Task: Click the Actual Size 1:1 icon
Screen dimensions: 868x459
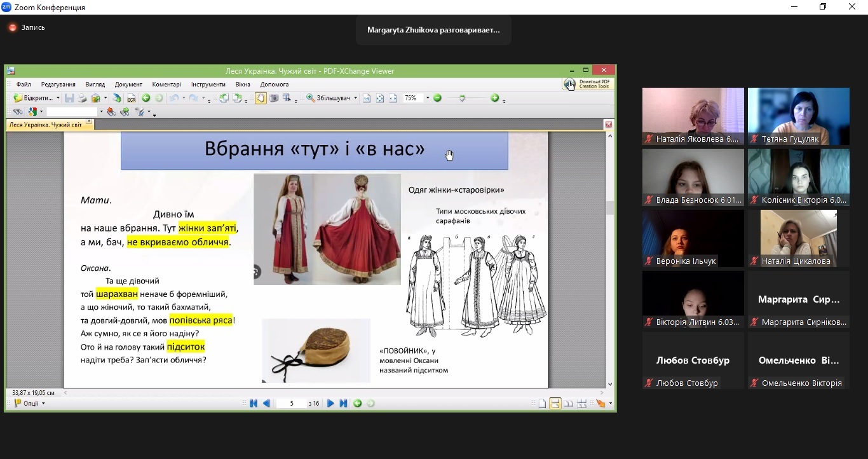Action: [367, 98]
